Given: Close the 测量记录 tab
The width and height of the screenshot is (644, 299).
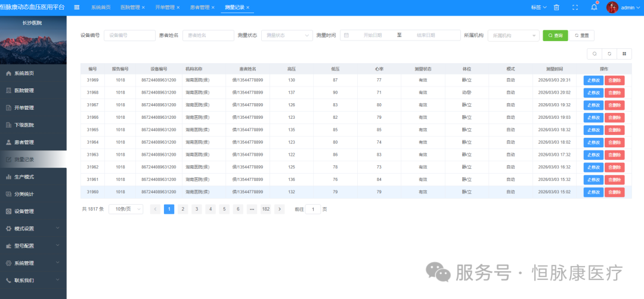Looking at the screenshot, I should tap(248, 8).
